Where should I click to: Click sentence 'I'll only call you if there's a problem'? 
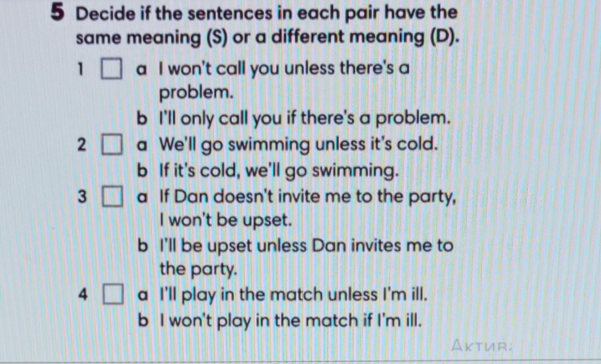point(305,119)
